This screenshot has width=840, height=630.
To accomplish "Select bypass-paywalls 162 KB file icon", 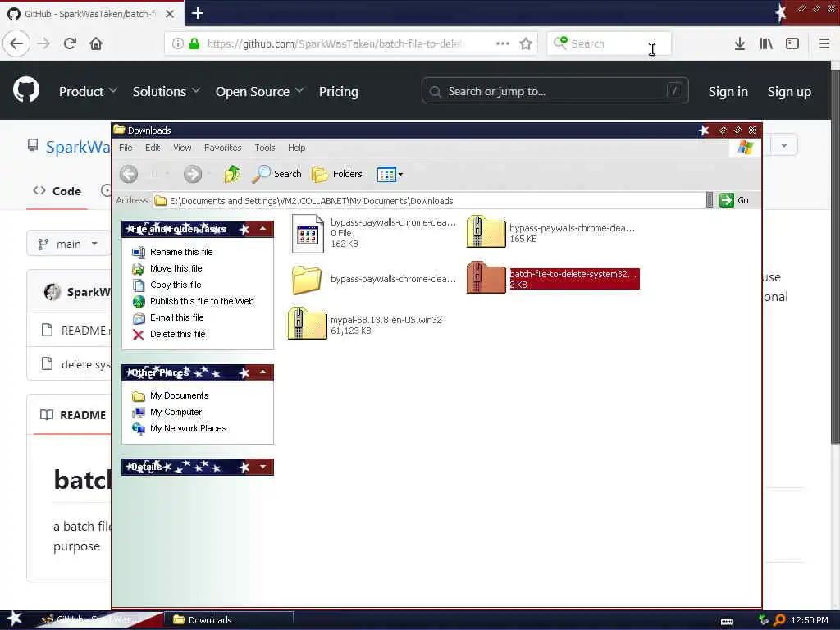I will pos(308,234).
